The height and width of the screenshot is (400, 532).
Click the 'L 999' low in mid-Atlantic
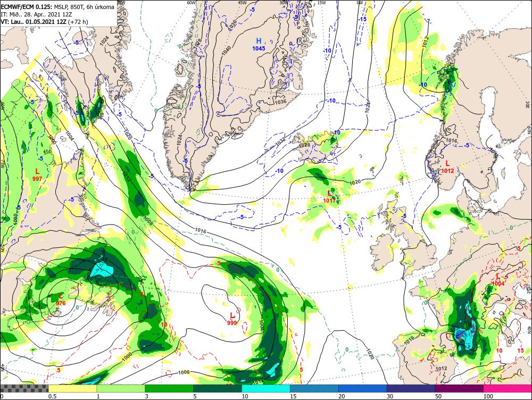point(232,319)
